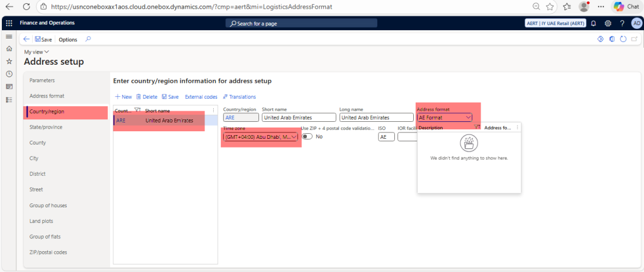Screen dimensions: 644x272
Task: Switch to ZIP/postal codes tab
Action: click(48, 252)
